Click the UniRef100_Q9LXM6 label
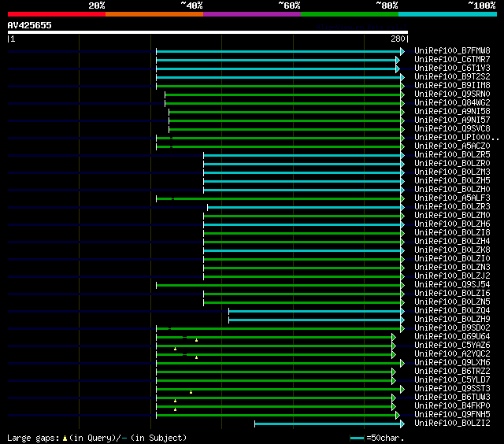Image resolution: width=504 pixels, height=444 pixels. coord(452,363)
